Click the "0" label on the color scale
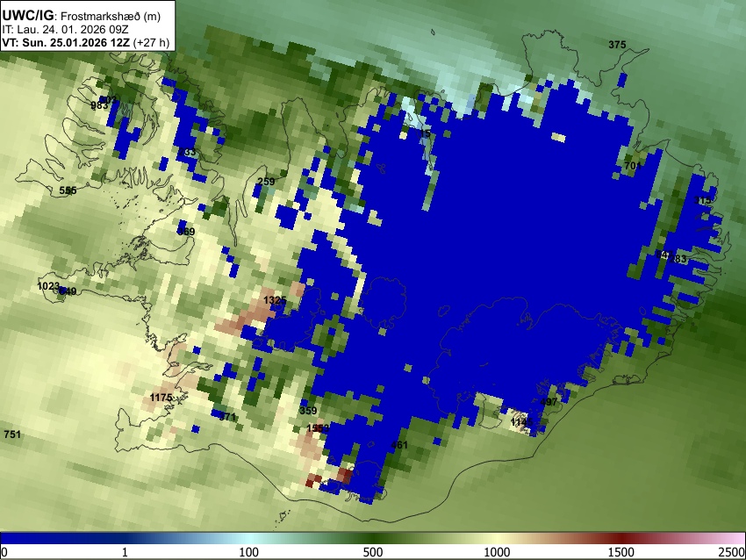This screenshot has width=746, height=560. point(4,552)
